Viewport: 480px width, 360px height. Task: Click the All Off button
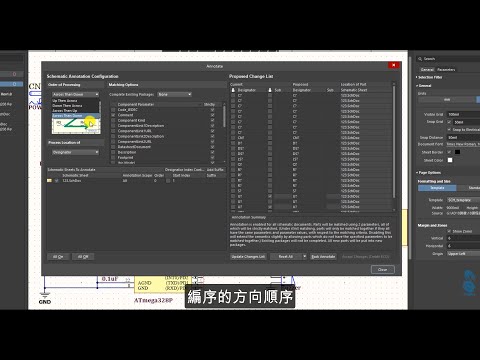[83, 257]
